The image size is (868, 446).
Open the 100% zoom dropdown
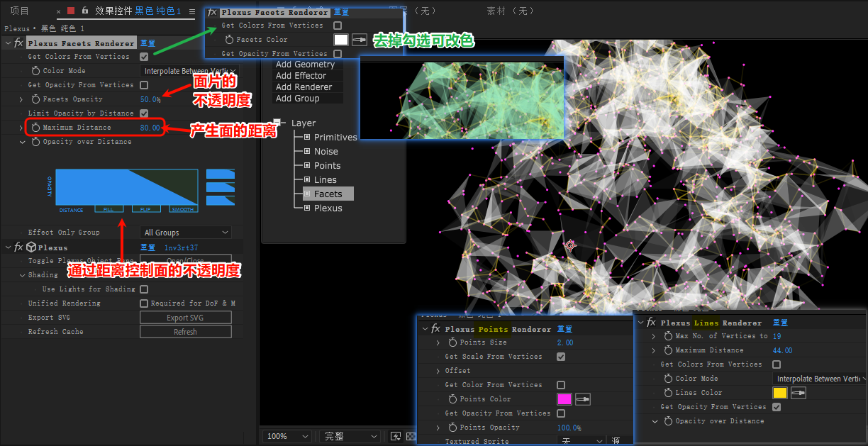click(x=287, y=436)
